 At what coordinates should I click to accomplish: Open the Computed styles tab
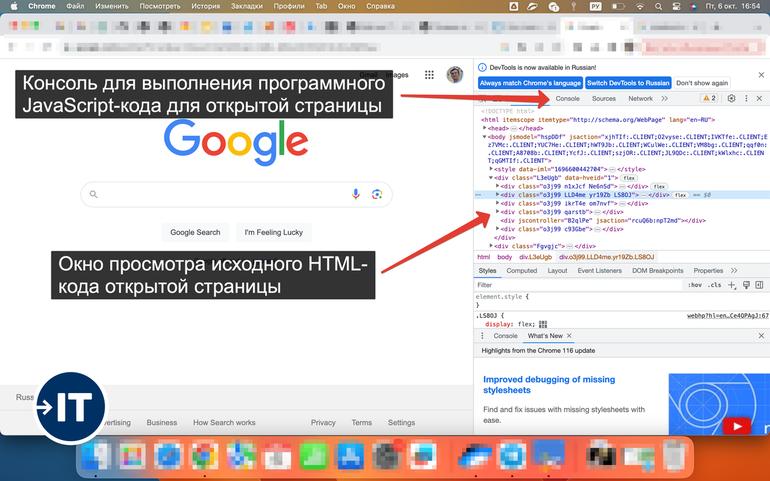point(522,271)
